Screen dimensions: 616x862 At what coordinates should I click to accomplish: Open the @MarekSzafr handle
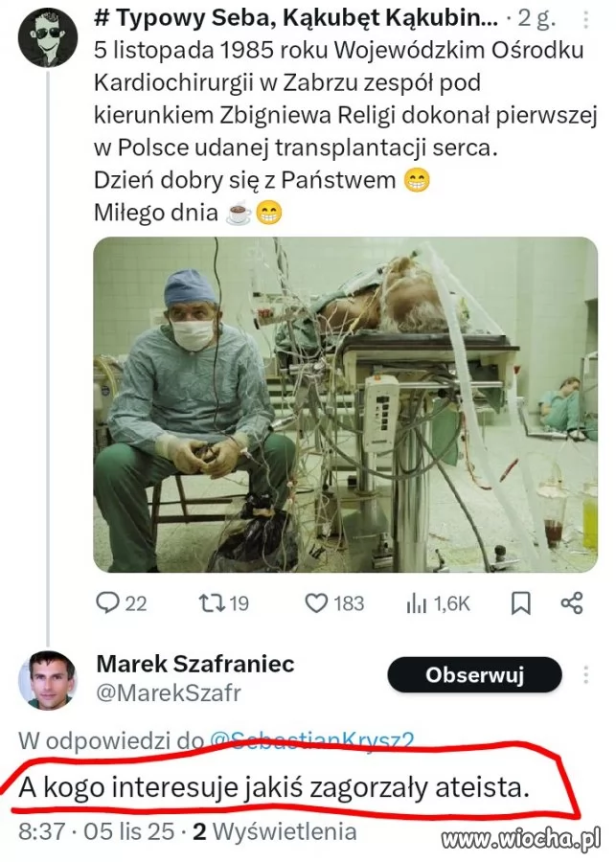click(169, 692)
